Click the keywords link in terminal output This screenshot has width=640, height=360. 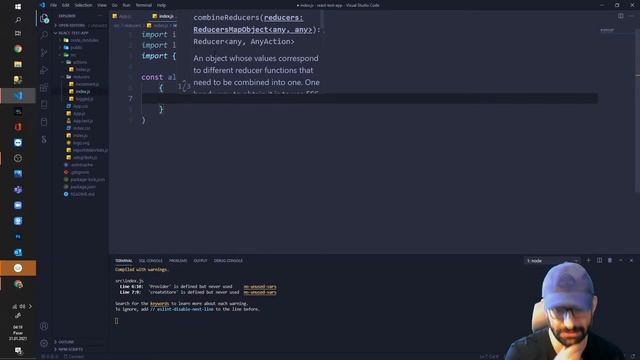pos(160,303)
